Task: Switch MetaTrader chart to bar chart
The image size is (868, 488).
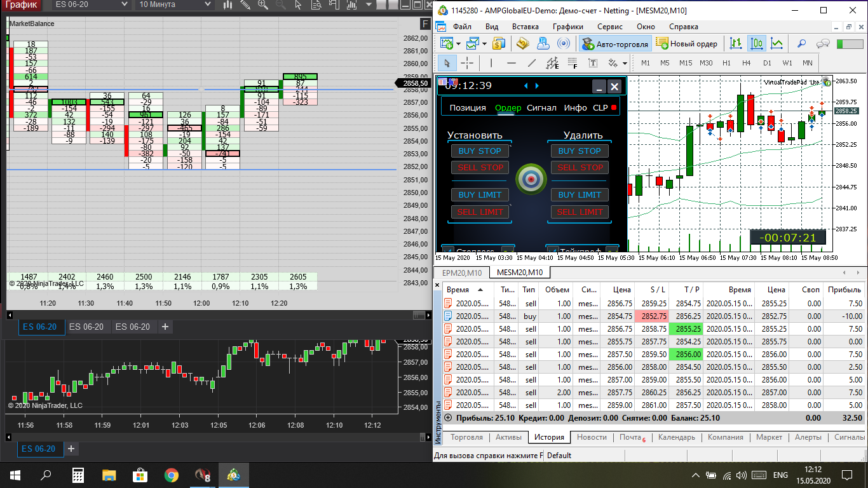Action: click(736, 44)
